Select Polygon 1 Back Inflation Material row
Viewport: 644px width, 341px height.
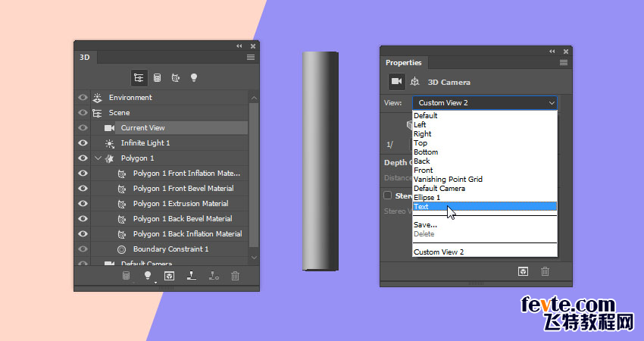click(x=169, y=233)
